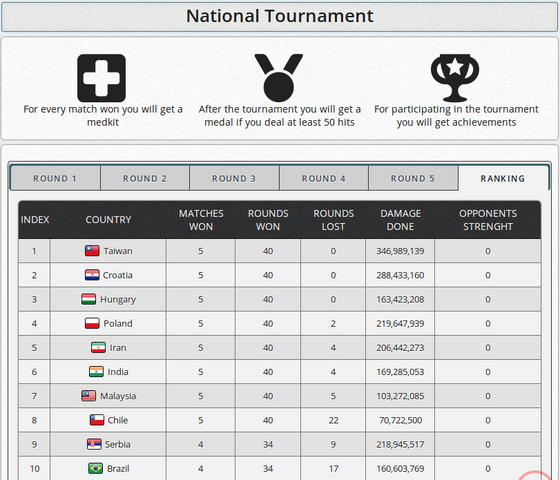This screenshot has width=560, height=480.
Task: Click the damage value 346,989,139
Action: [400, 251]
